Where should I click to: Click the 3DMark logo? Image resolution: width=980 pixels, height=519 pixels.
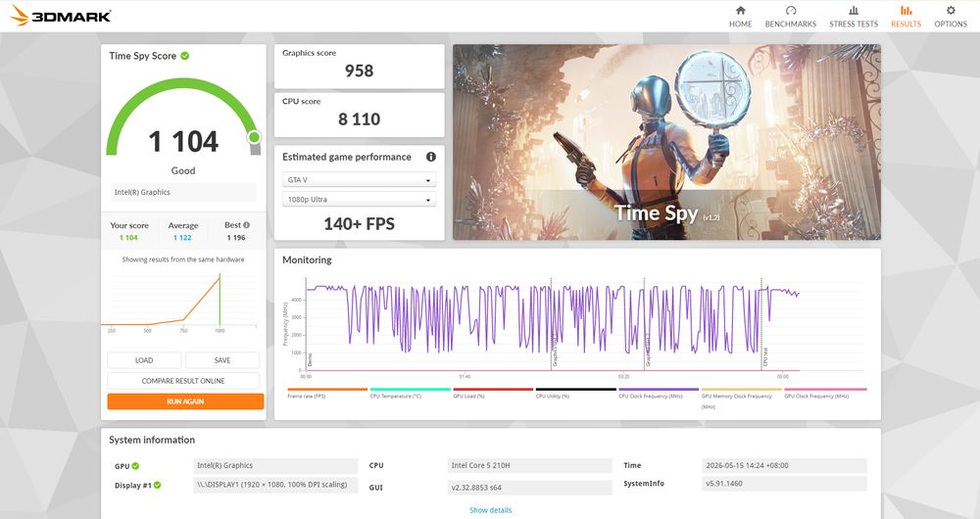[x=61, y=15]
